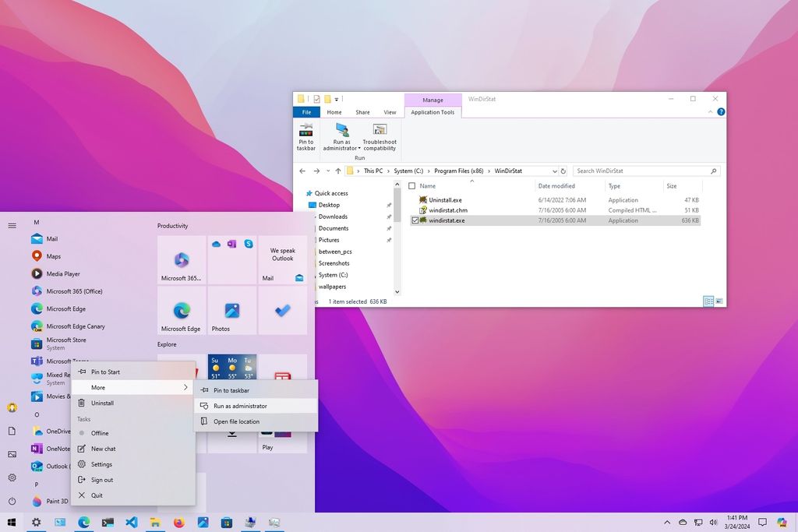Open the address bar dropdown arrow

(554, 171)
